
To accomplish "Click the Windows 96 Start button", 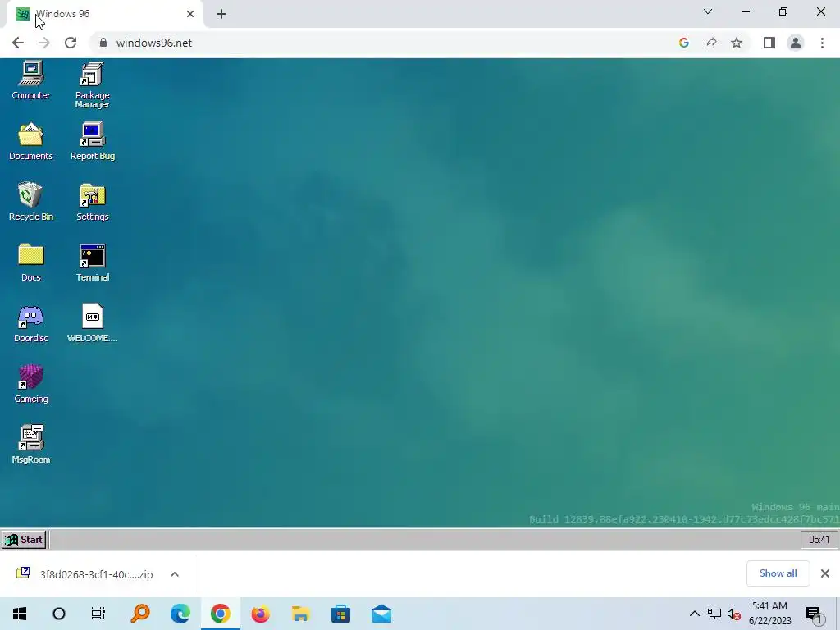I will click(24, 540).
